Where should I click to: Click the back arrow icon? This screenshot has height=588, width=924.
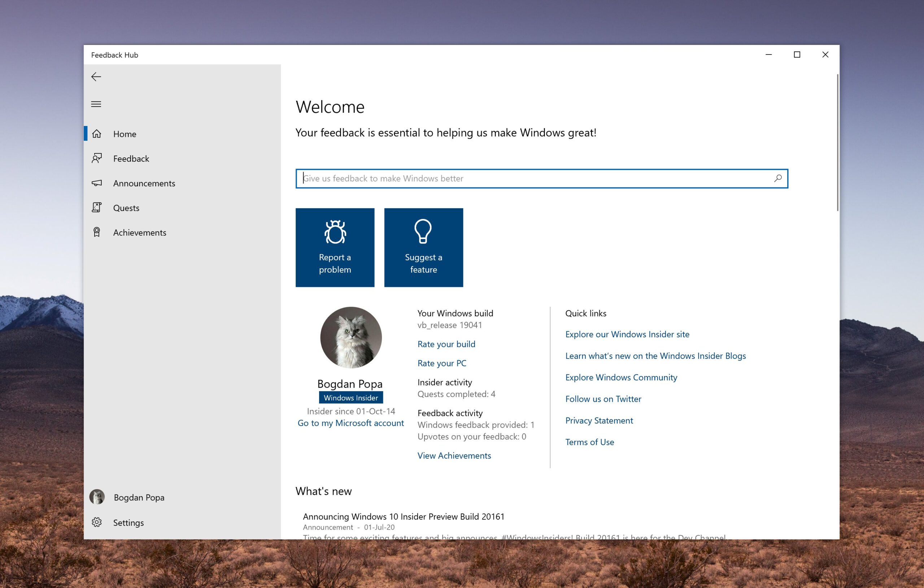point(96,77)
